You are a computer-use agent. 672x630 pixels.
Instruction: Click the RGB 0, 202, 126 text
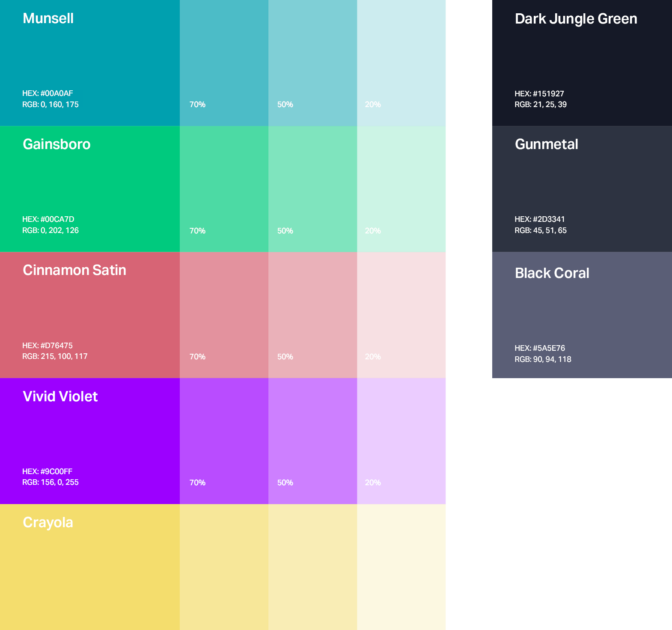point(51,230)
